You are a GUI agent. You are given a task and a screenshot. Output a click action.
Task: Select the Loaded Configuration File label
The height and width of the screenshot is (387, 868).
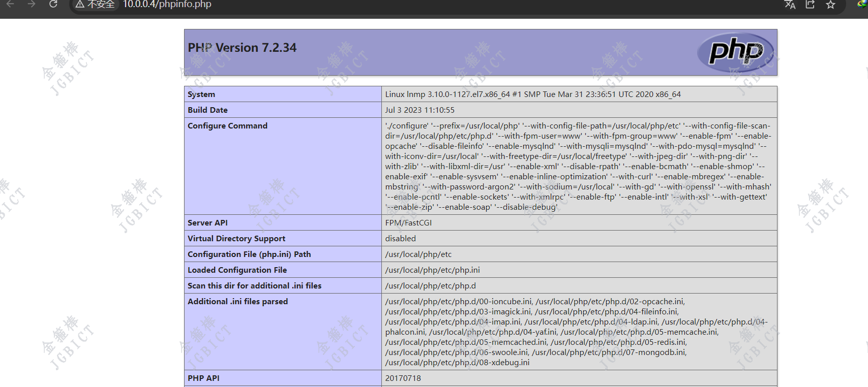coord(237,270)
